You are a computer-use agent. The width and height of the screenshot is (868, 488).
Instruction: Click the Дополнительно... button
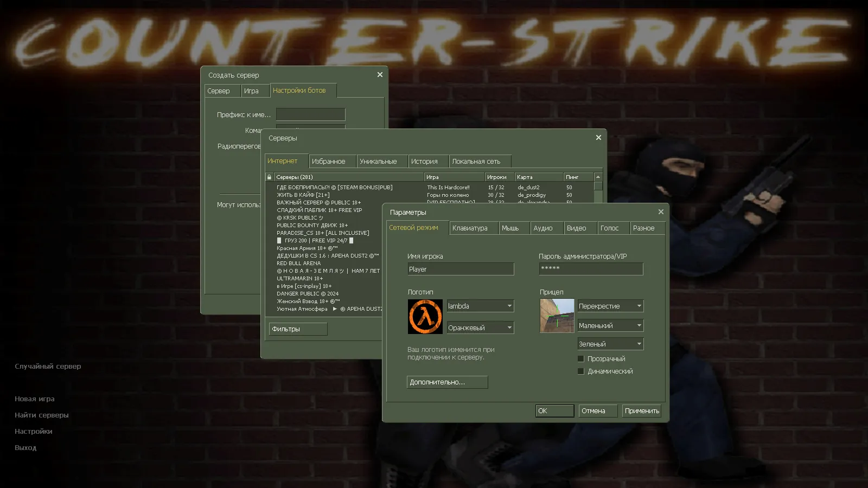pos(447,382)
